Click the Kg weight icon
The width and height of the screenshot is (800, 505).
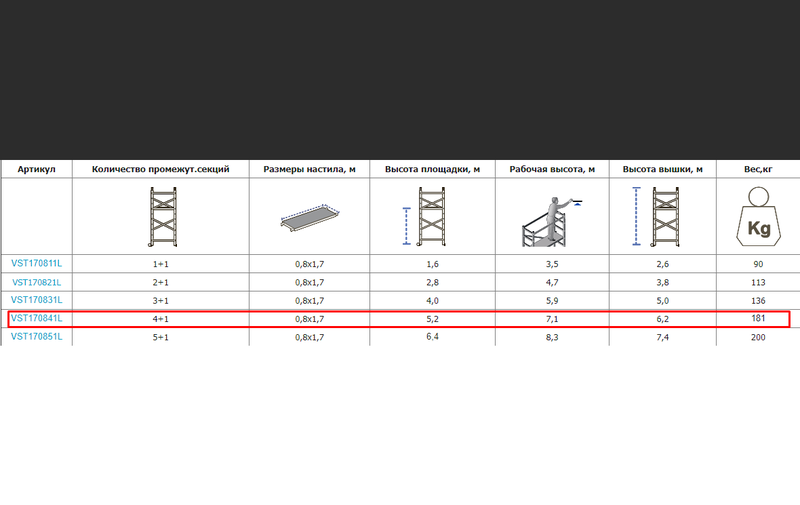[758, 216]
